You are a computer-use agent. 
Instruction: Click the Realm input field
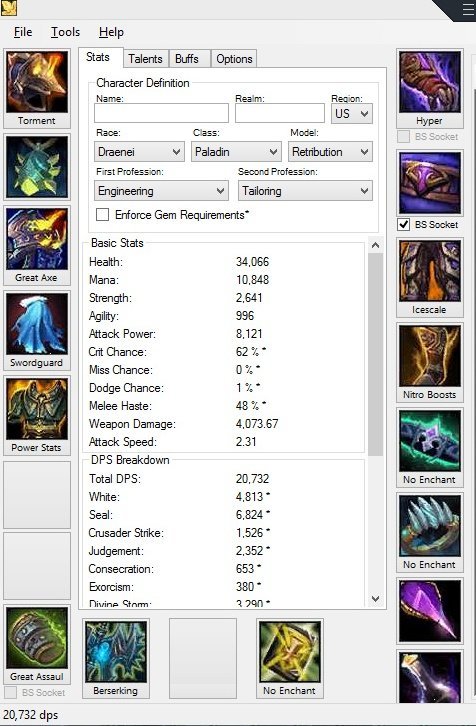click(280, 113)
